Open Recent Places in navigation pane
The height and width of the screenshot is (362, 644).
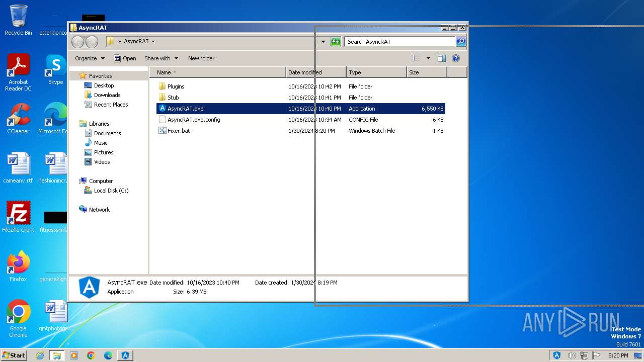(111, 105)
